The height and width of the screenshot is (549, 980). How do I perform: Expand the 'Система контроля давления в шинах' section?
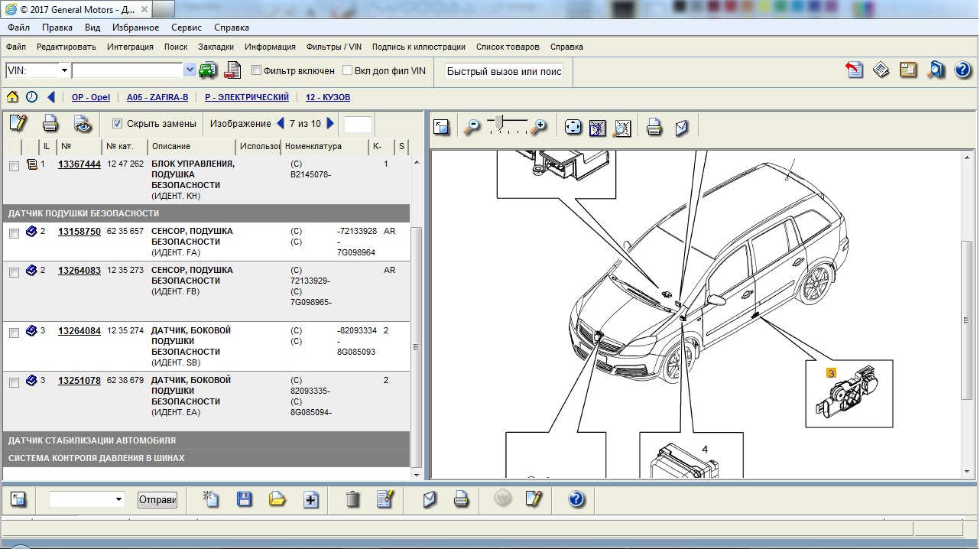coord(96,458)
